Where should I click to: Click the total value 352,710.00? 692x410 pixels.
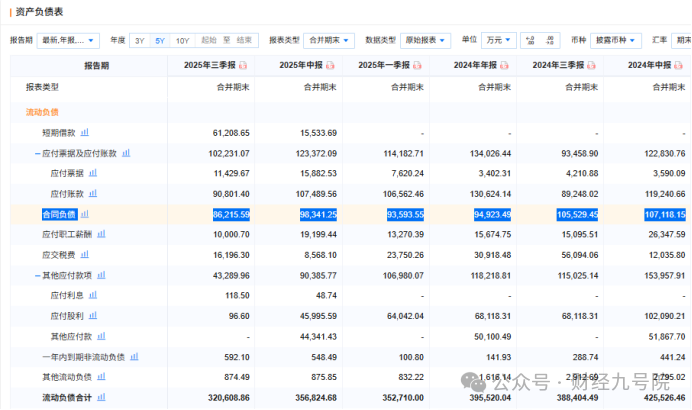coord(403,398)
